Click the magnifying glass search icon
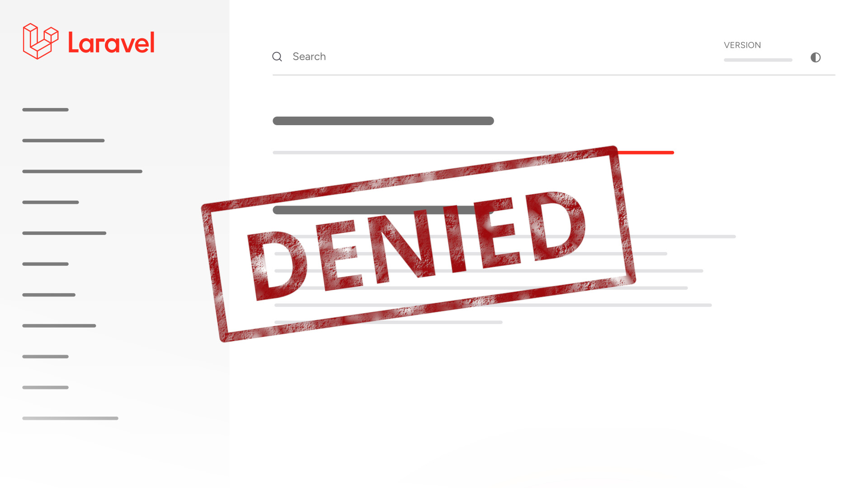Image resolution: width=868 pixels, height=488 pixels. point(277,56)
